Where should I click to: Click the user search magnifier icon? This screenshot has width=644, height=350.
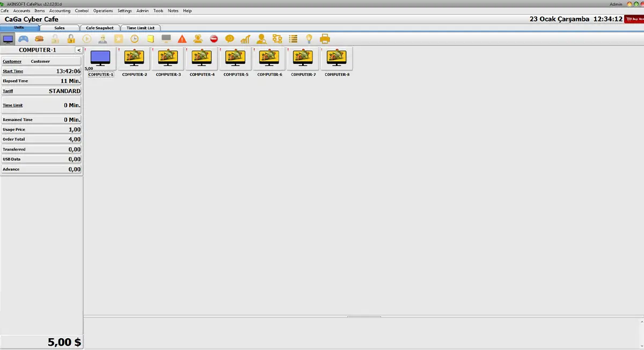[261, 39]
